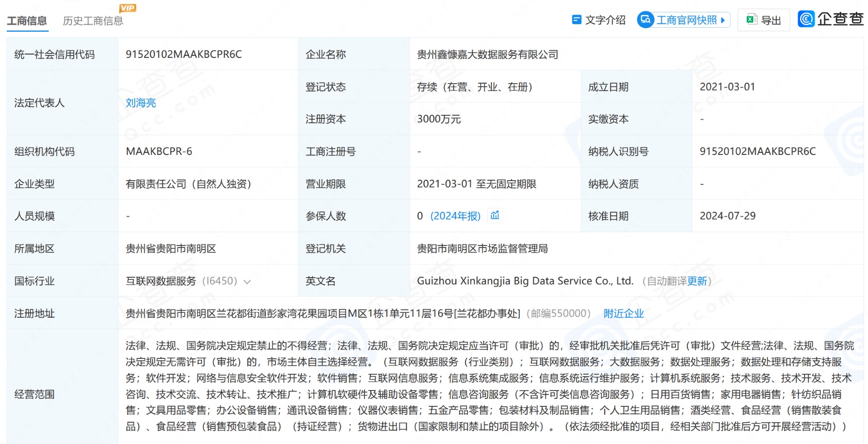Image resolution: width=868 pixels, height=444 pixels.
Task: Select taxpayer ID value in 纳税人识别号 row
Action: point(758,151)
